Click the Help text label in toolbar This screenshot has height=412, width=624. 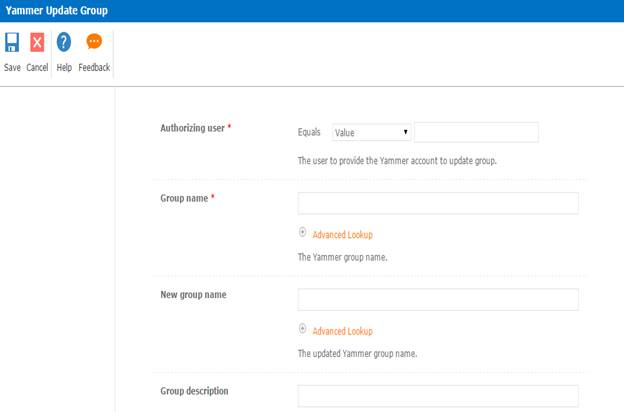(x=64, y=68)
